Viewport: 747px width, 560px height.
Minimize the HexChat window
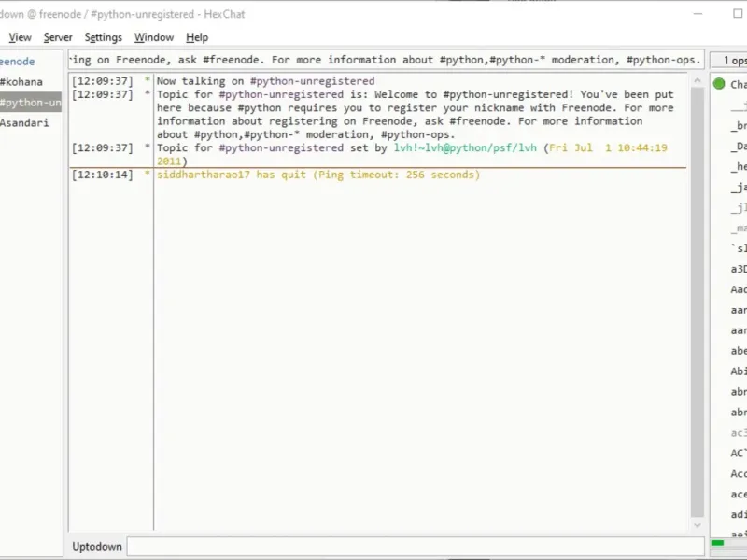click(698, 14)
